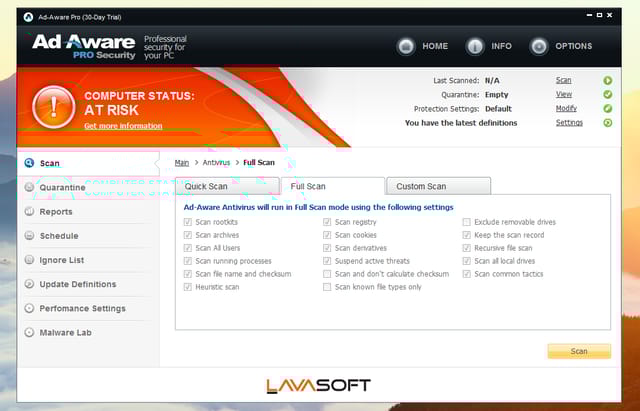Screen dimensions: 640x411
Task: Enable Scan known file types only
Action: (327, 287)
